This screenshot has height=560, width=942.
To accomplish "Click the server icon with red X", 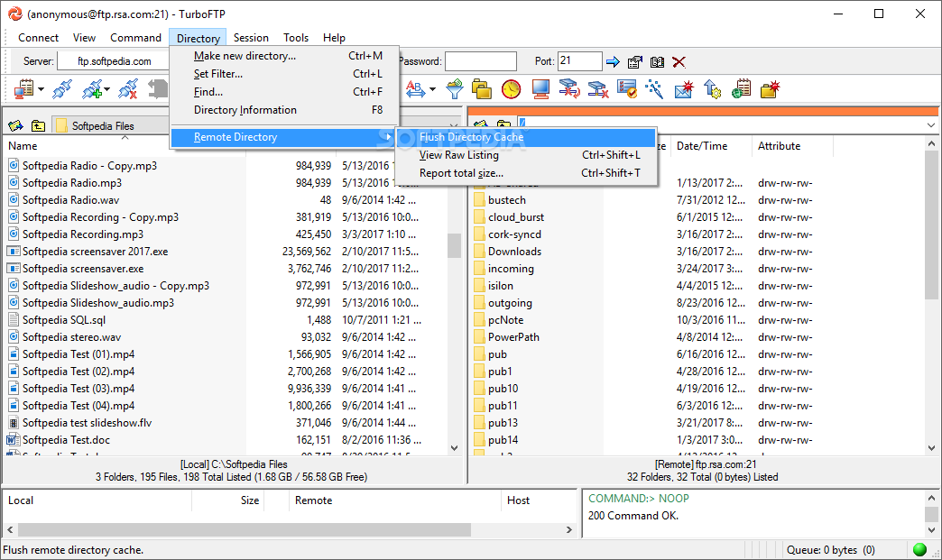I will coord(597,89).
